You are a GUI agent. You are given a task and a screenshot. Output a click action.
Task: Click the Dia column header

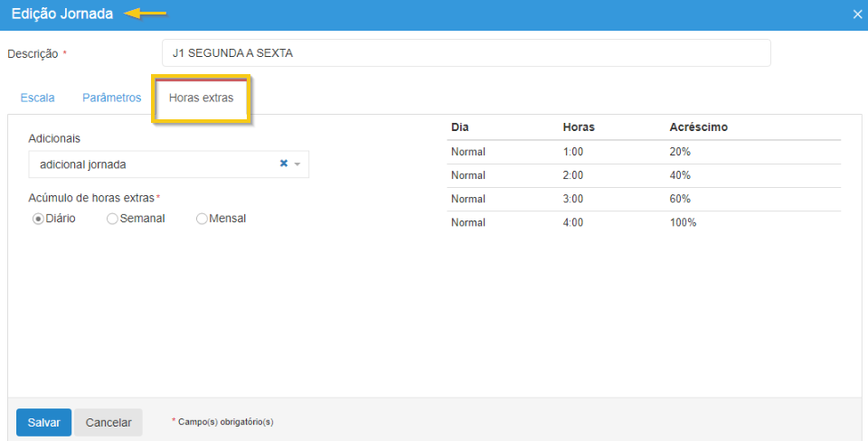coord(460,127)
